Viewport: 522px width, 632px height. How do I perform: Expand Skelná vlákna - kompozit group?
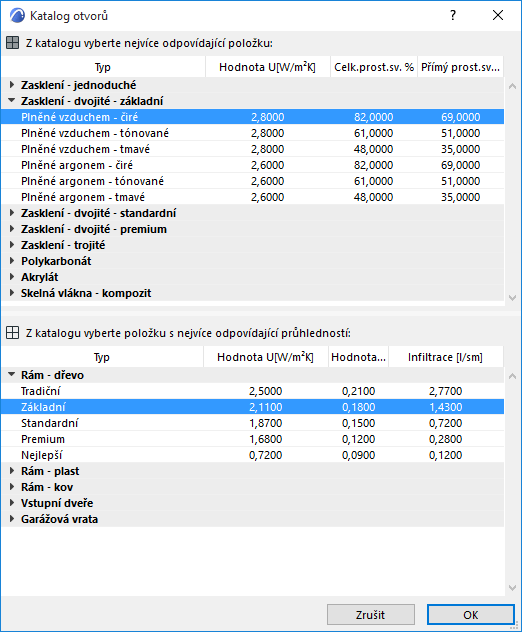coord(12,293)
